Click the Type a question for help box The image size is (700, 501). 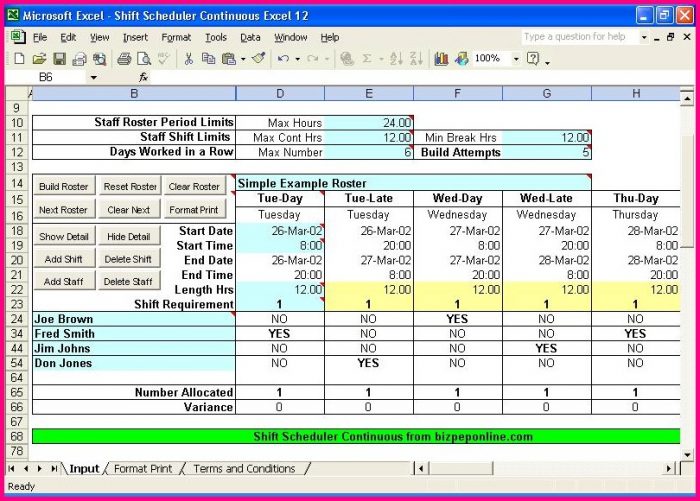click(x=579, y=37)
